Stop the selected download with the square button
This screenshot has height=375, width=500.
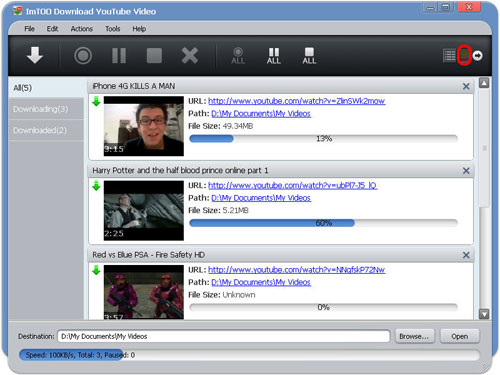(154, 55)
